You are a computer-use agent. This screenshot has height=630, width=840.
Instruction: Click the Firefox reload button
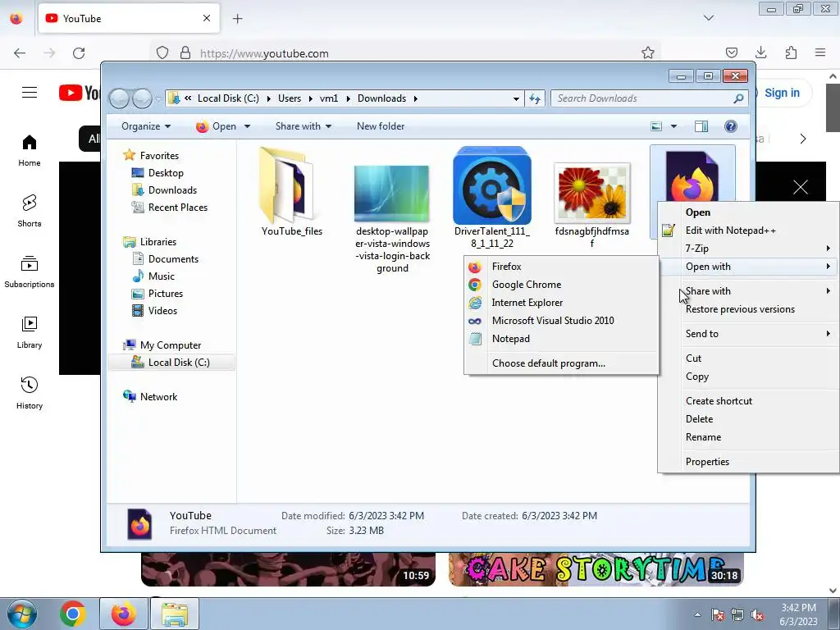point(79,53)
